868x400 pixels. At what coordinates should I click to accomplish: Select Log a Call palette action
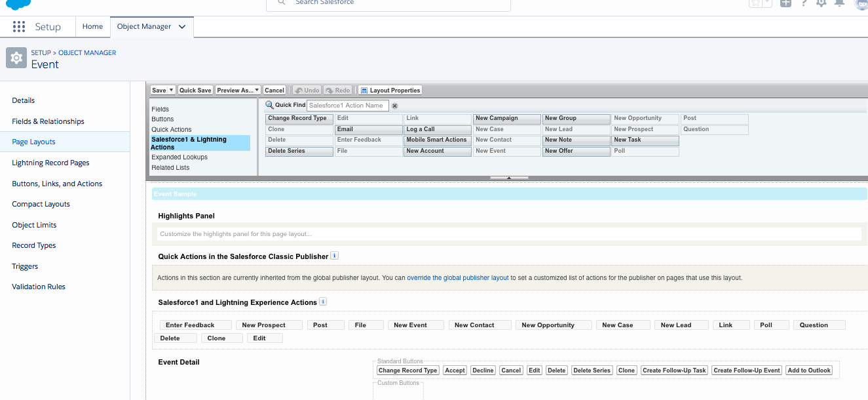pos(438,129)
